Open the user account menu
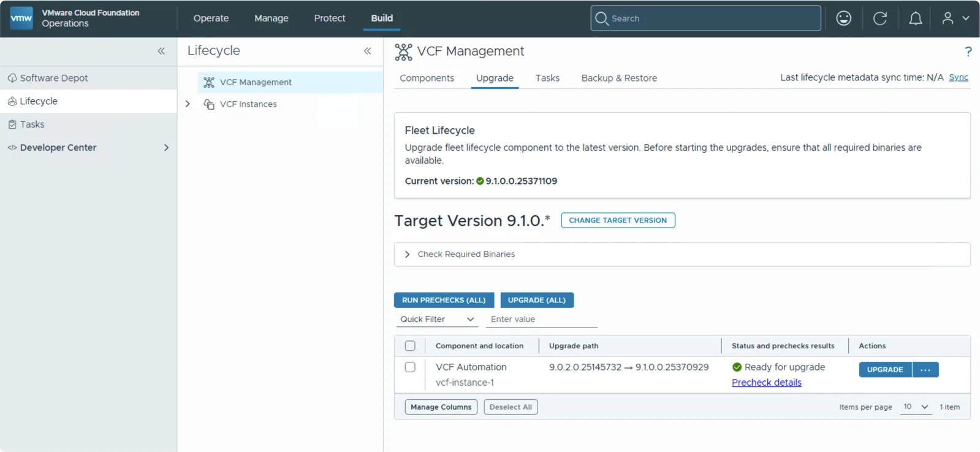980x452 pixels. (x=955, y=18)
